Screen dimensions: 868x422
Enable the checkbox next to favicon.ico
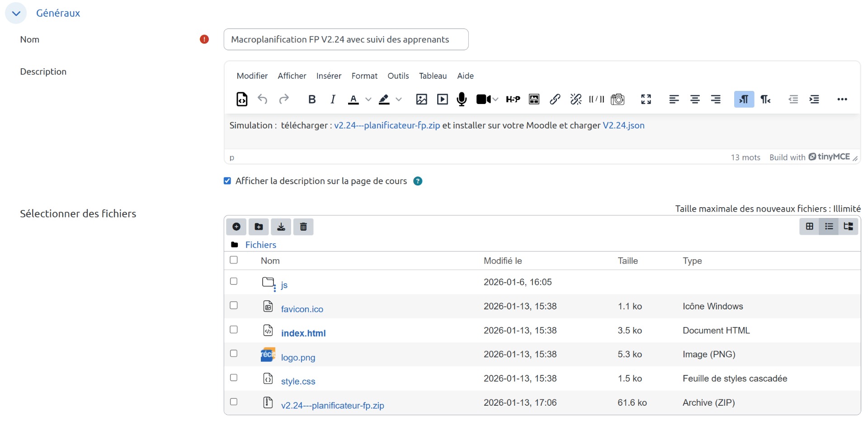click(234, 305)
